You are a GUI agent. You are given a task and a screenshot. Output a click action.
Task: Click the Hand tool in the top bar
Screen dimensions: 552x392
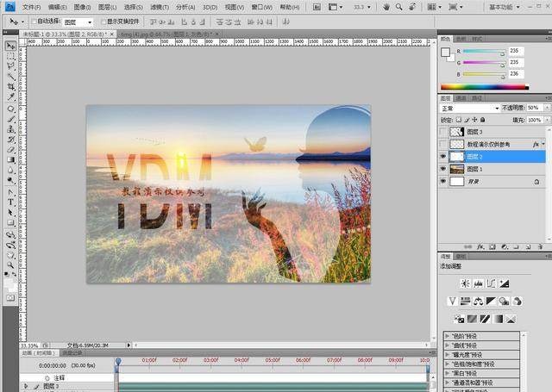pos(386,7)
